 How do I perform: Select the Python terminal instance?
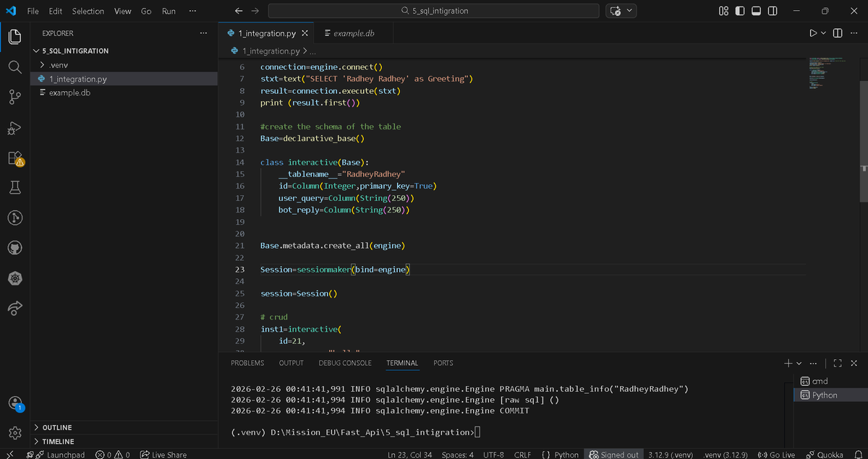[x=832, y=395]
